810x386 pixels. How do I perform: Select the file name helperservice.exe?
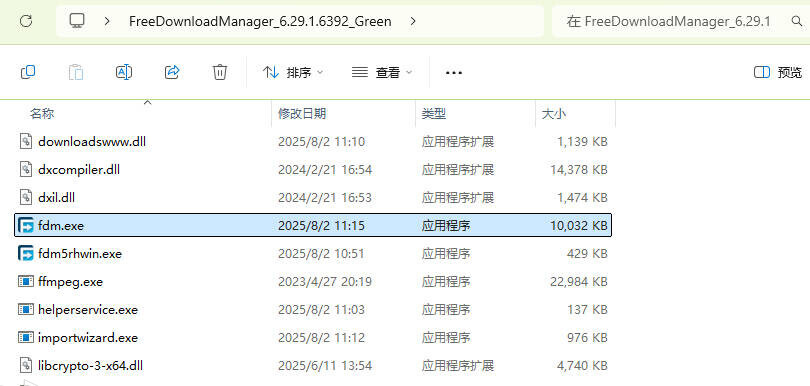tap(88, 310)
